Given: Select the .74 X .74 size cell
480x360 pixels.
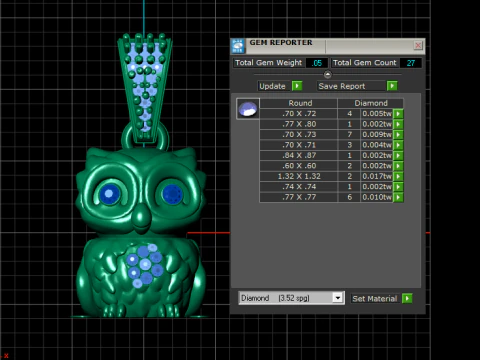Looking at the screenshot, I should tap(299, 187).
